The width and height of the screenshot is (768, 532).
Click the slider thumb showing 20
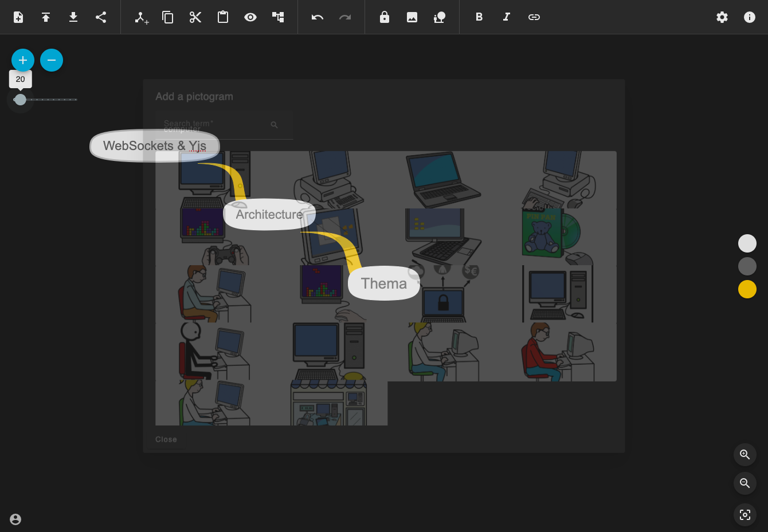pos(21,100)
